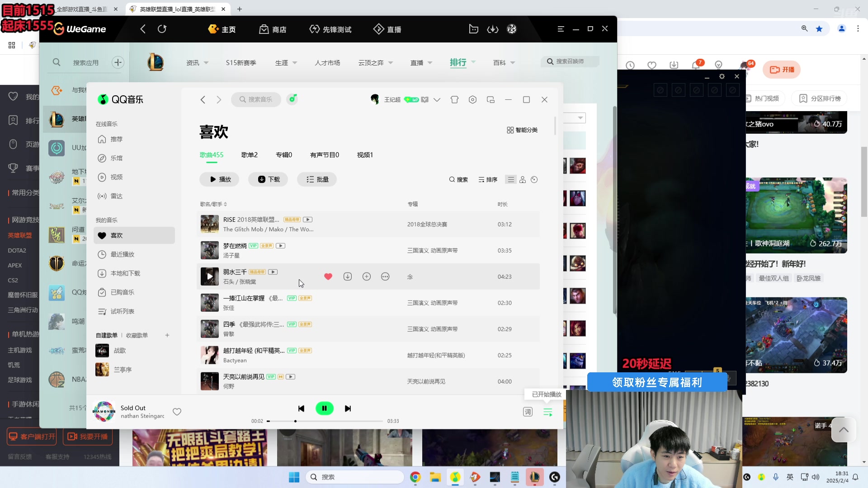868x488 pixels.
Task: Open MV icon for 天亮以前说再见
Action: [291, 377]
